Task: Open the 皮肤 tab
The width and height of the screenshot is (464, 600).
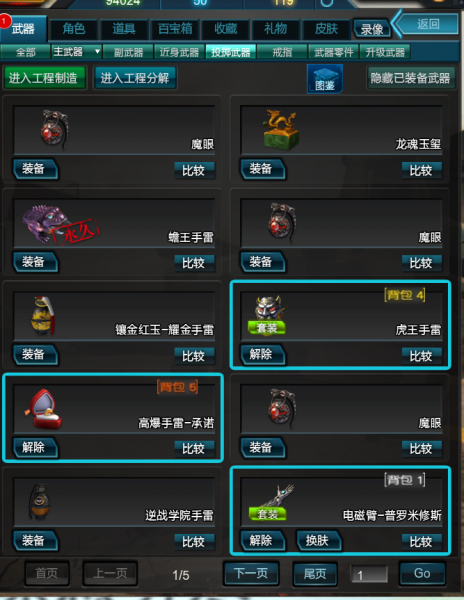Action: (326, 29)
